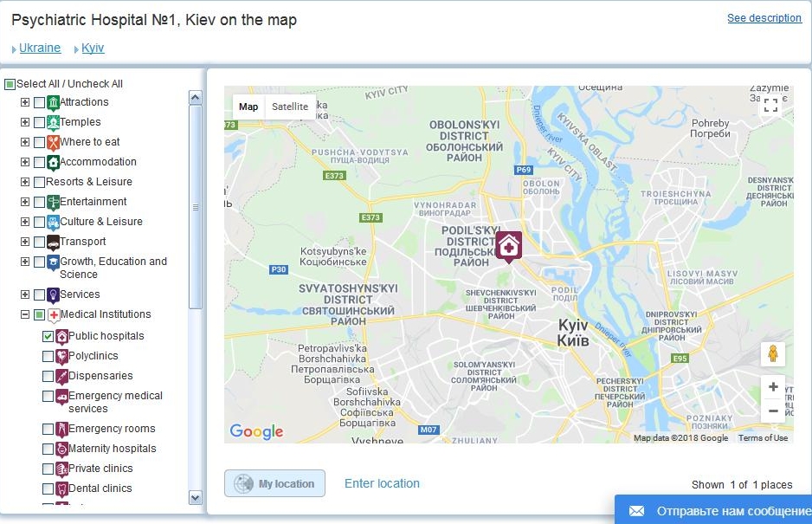Expand the Services category tree
The height and width of the screenshot is (524, 812).
24,294
